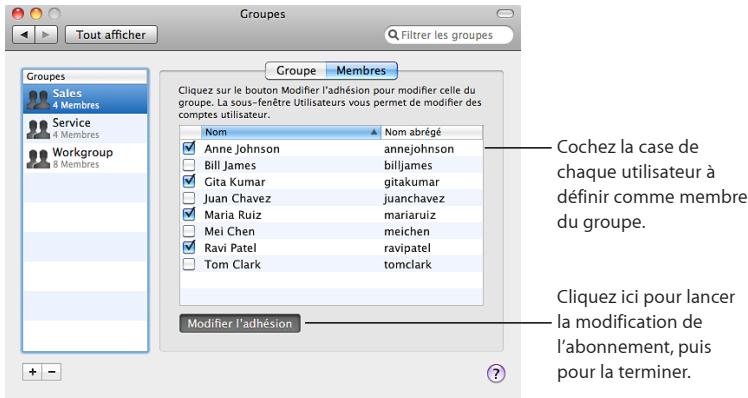Select the name Bill James
This screenshot has width=748, height=398.
click(x=230, y=166)
